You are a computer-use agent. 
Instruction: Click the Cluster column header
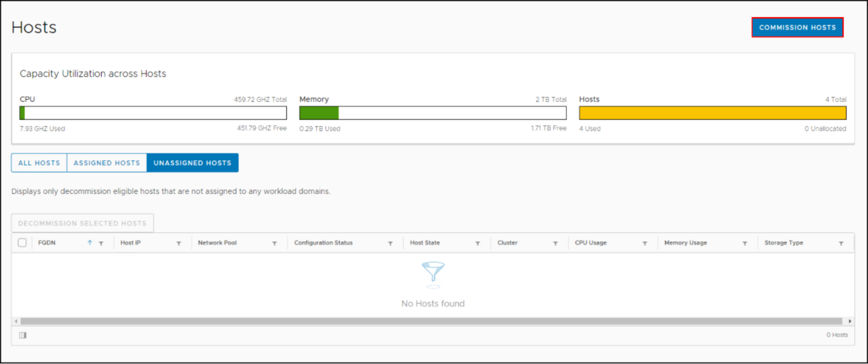coord(508,243)
